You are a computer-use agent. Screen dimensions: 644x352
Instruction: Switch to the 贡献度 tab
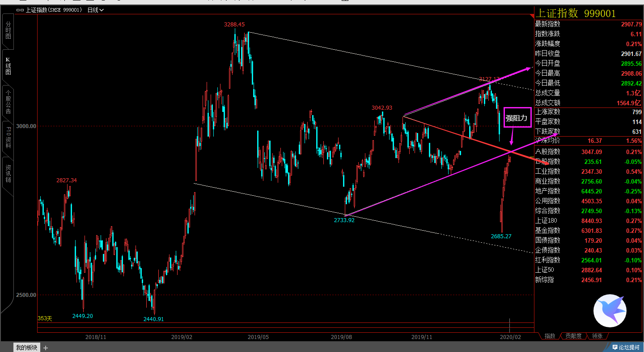573,336
